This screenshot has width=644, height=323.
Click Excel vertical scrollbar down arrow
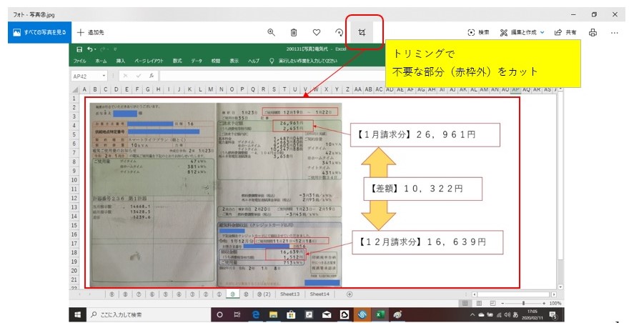click(560, 287)
